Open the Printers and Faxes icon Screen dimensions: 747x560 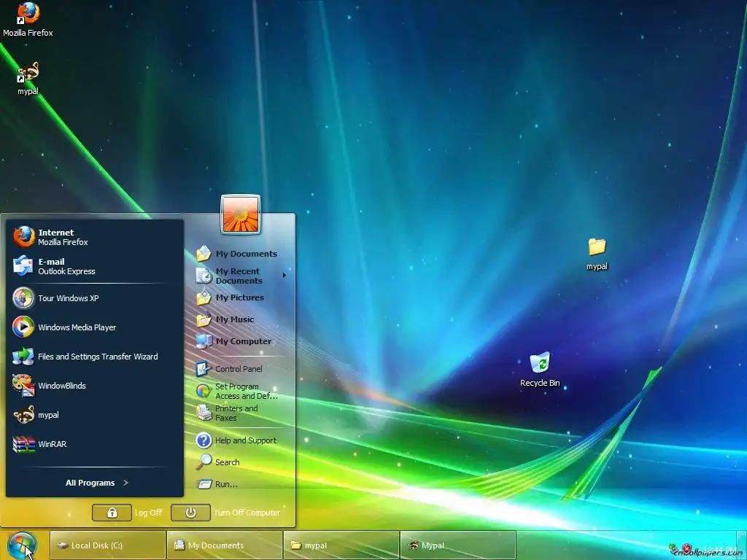(204, 413)
